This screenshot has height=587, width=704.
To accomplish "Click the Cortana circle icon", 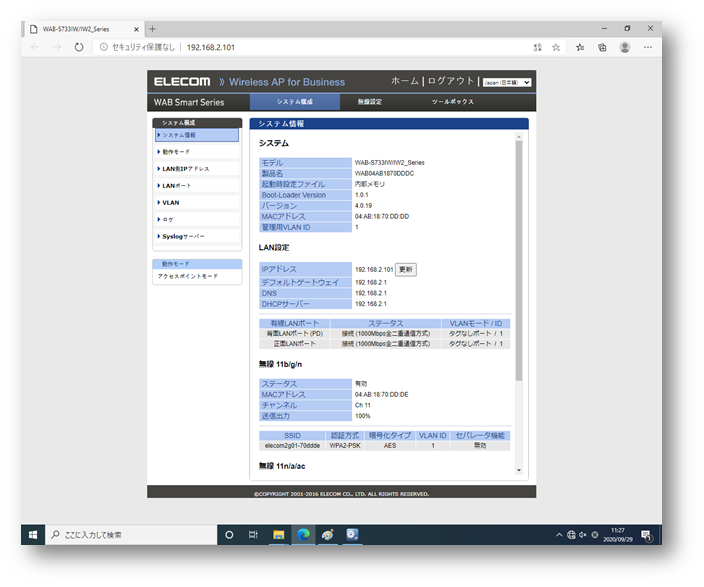I will pos(229,534).
